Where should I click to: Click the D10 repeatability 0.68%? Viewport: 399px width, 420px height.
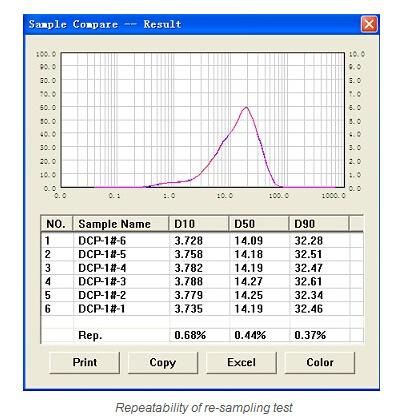(190, 335)
